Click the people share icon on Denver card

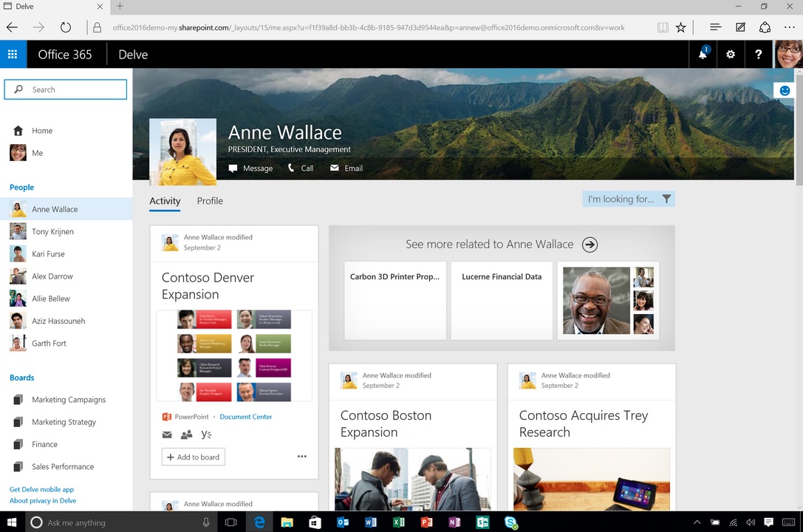pyautogui.click(x=187, y=435)
